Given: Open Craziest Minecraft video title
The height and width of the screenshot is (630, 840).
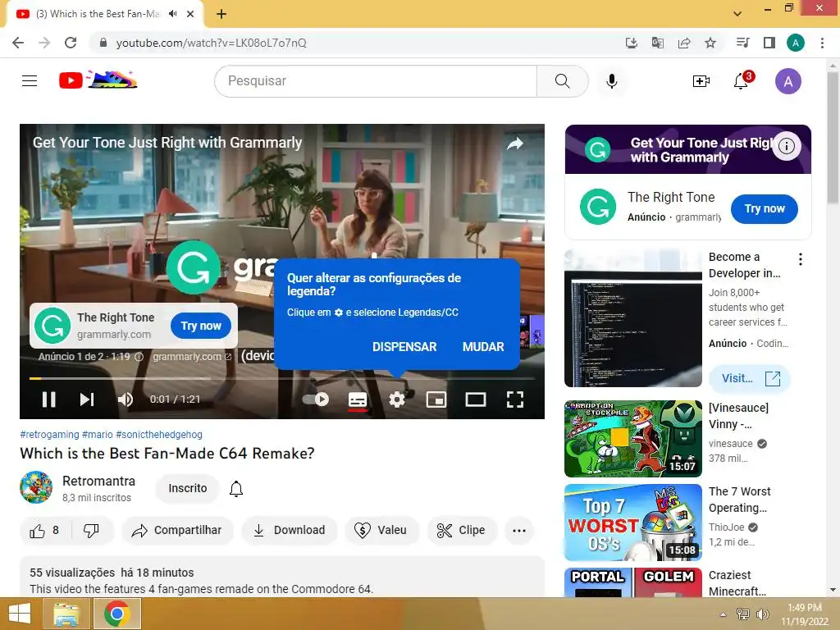Looking at the screenshot, I should click(737, 583).
